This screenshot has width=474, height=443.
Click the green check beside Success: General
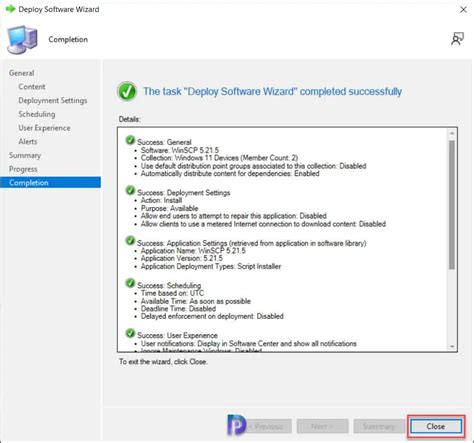pos(130,140)
